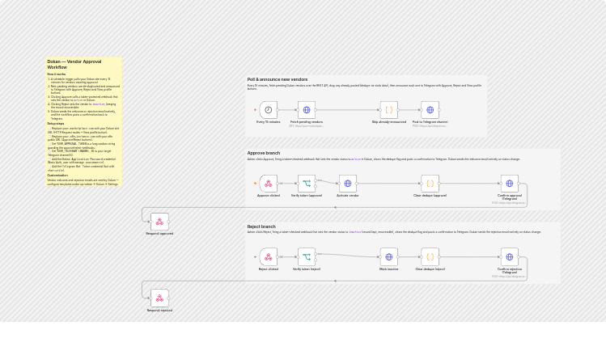Open the 'Respond: rejected' webhook response node

click(x=159, y=298)
